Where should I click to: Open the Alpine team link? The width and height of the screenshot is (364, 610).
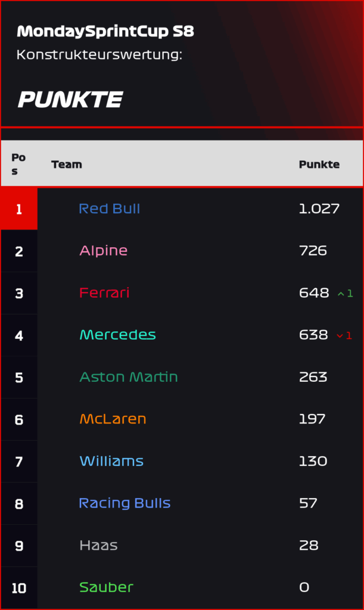[104, 251]
